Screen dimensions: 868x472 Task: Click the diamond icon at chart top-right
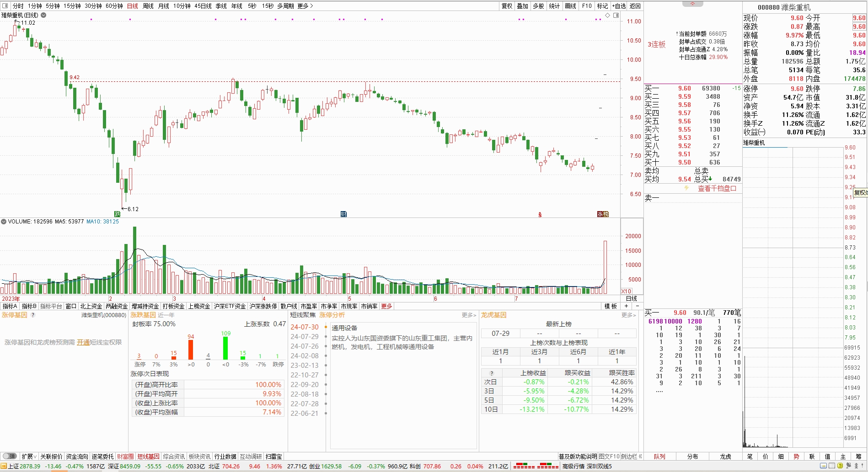point(608,15)
